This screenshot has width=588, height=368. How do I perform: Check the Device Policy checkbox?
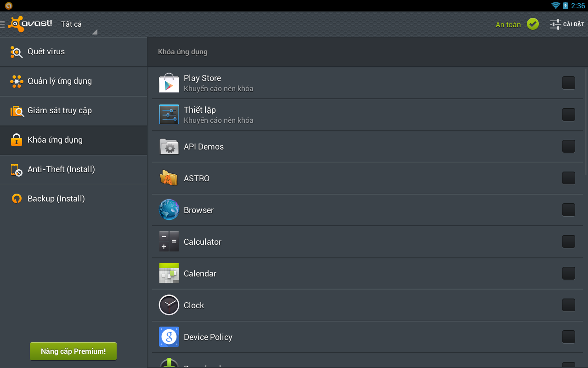[x=569, y=337]
